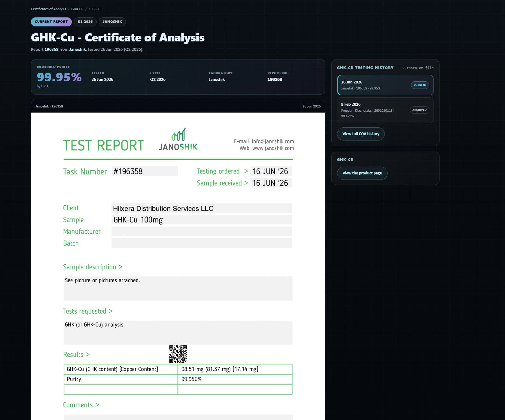
Task: Click the Janoshik lab tag
Action: [112, 22]
